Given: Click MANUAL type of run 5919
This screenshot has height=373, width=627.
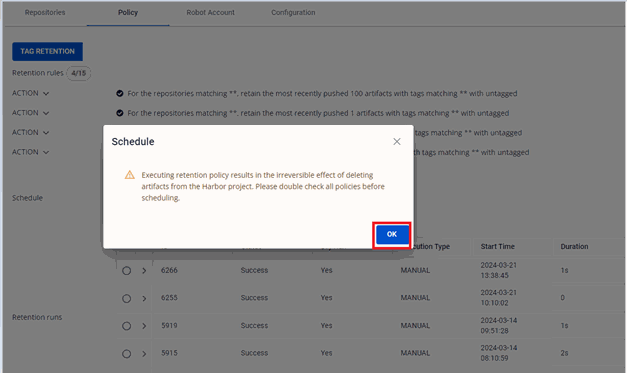Looking at the screenshot, I should coord(415,325).
